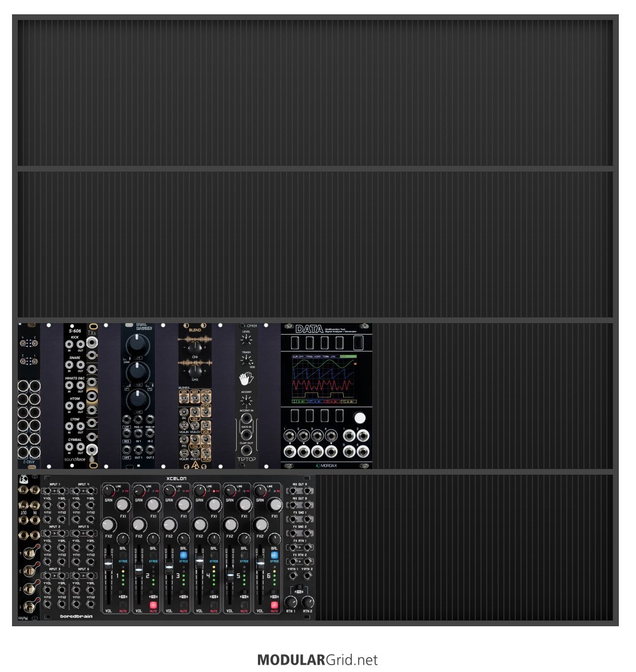
Task: Click the BAL knob on Xcelon channel 5
Action: click(244, 539)
